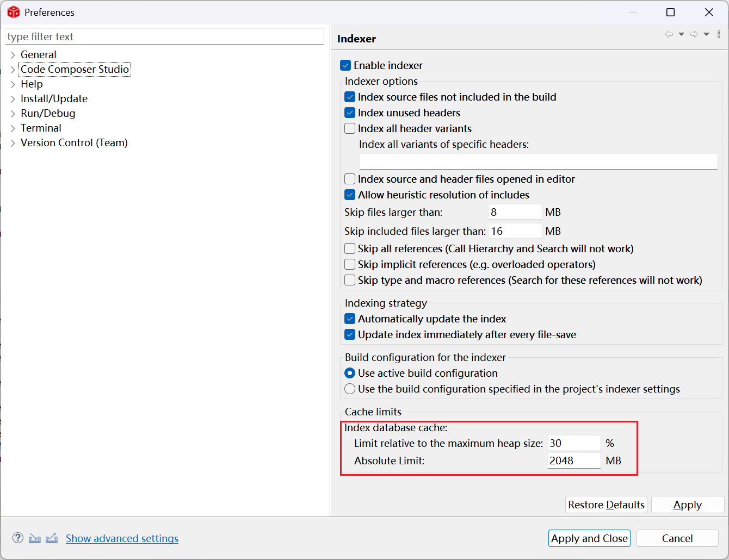Expand the Help preferences node
This screenshot has width=729, height=560.
[13, 84]
